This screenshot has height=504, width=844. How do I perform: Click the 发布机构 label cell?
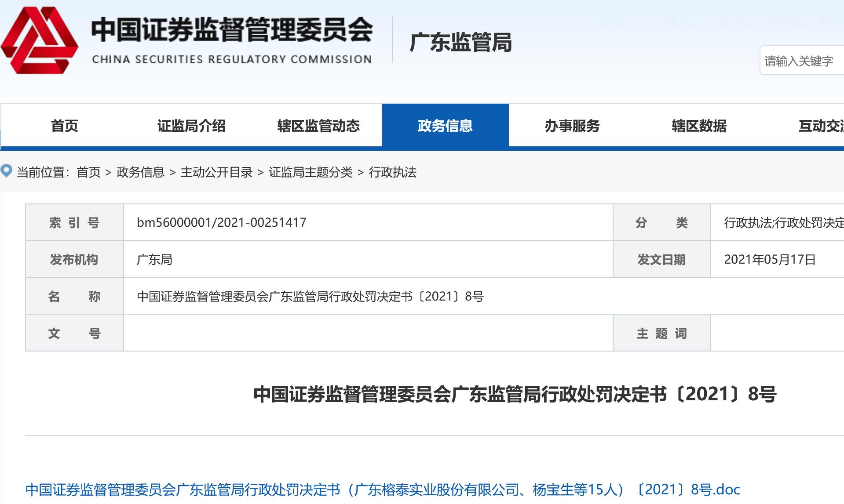click(x=74, y=259)
